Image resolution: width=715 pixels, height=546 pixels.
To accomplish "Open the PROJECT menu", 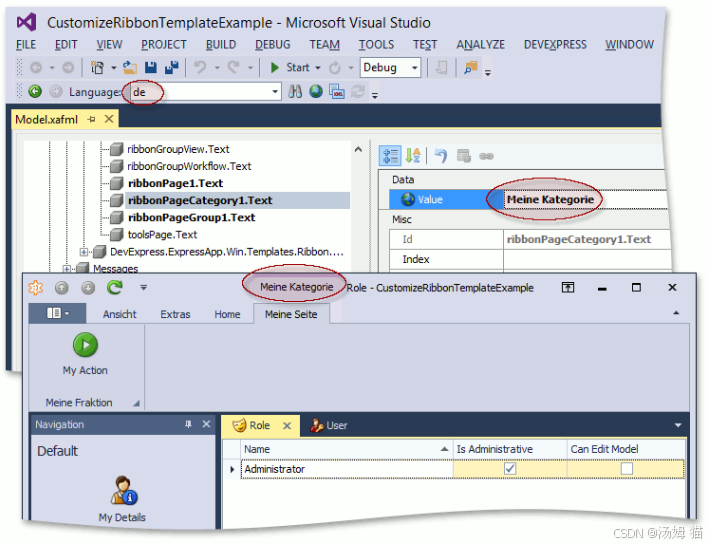I will (x=164, y=45).
